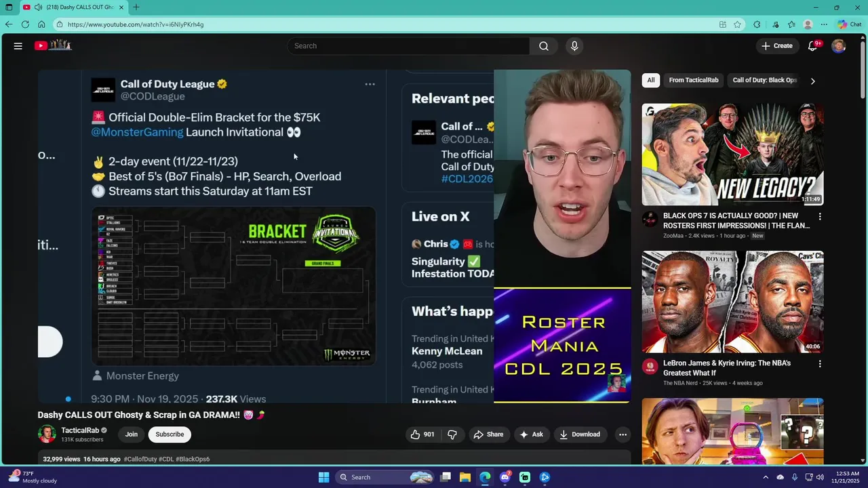Select the From TacticalRab chip
868x488 pixels.
click(x=694, y=80)
